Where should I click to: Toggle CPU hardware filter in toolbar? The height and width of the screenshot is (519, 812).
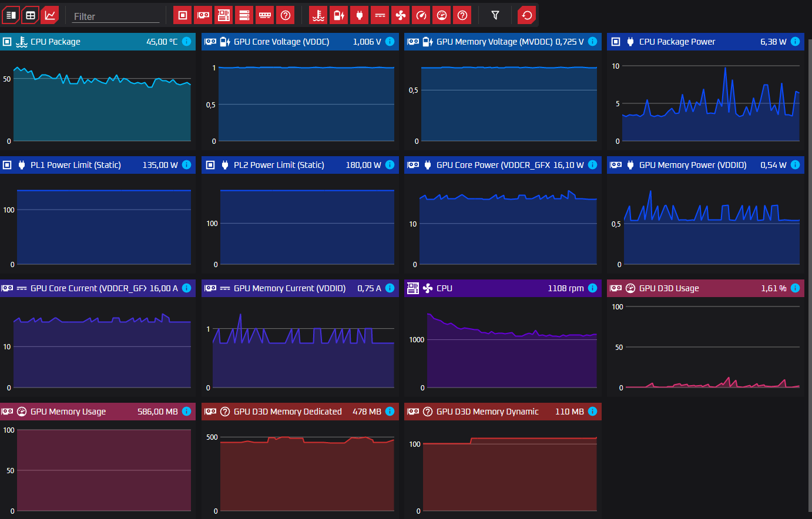(182, 15)
